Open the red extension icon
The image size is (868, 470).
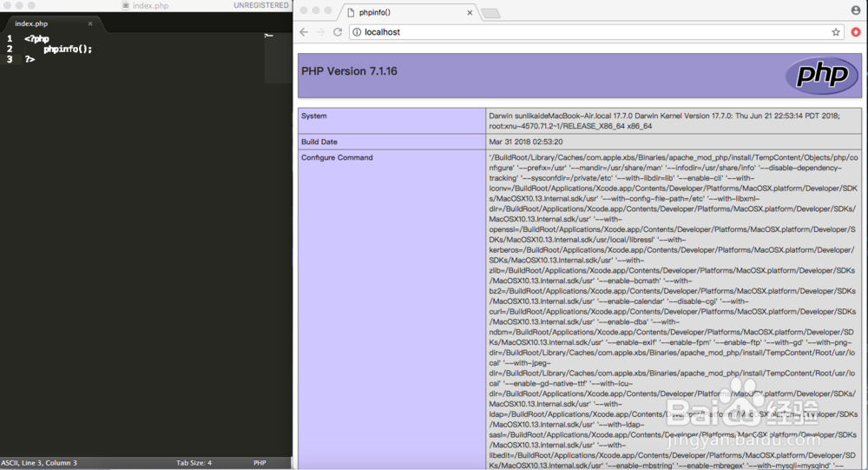pos(856,32)
